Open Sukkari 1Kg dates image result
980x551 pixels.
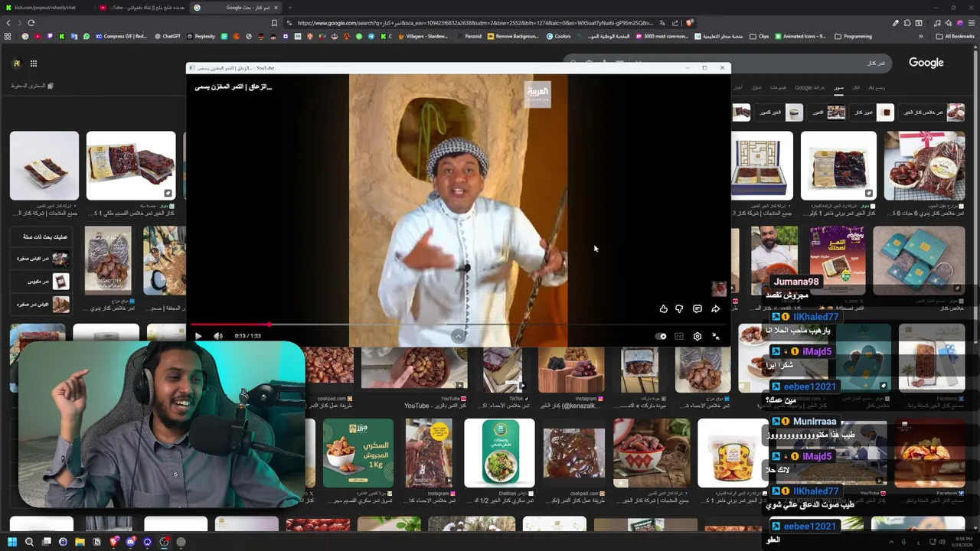(358, 453)
